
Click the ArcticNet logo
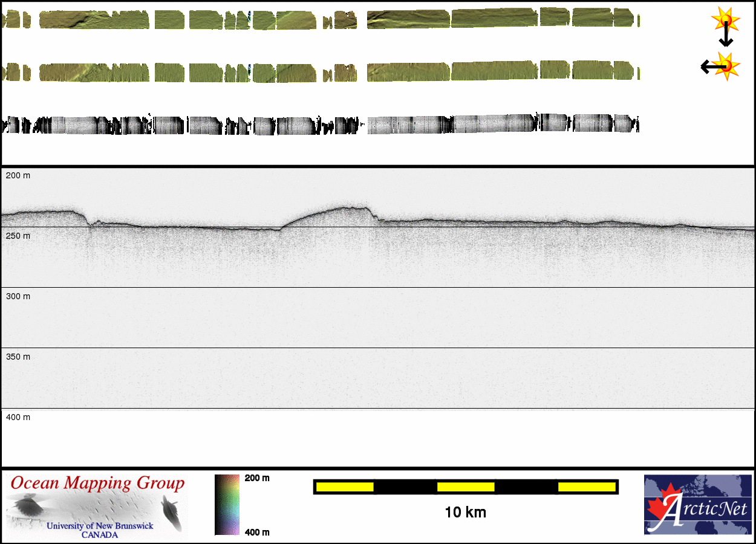[697, 505]
